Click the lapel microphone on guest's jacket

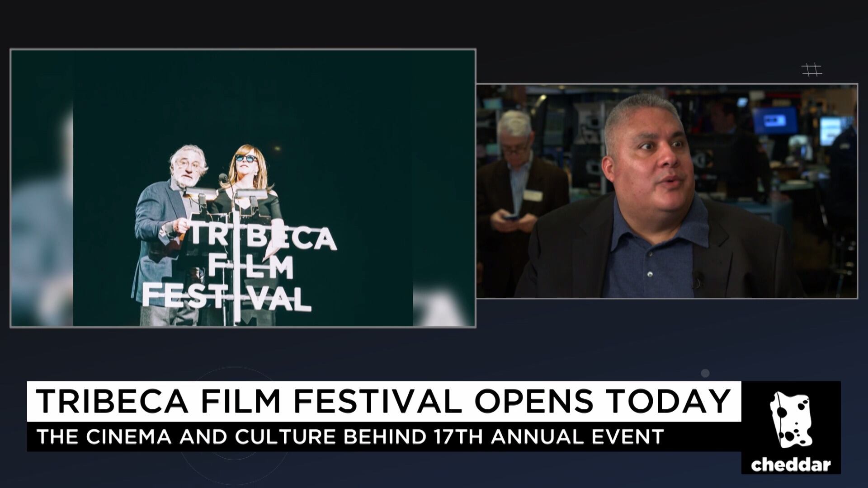[698, 282]
